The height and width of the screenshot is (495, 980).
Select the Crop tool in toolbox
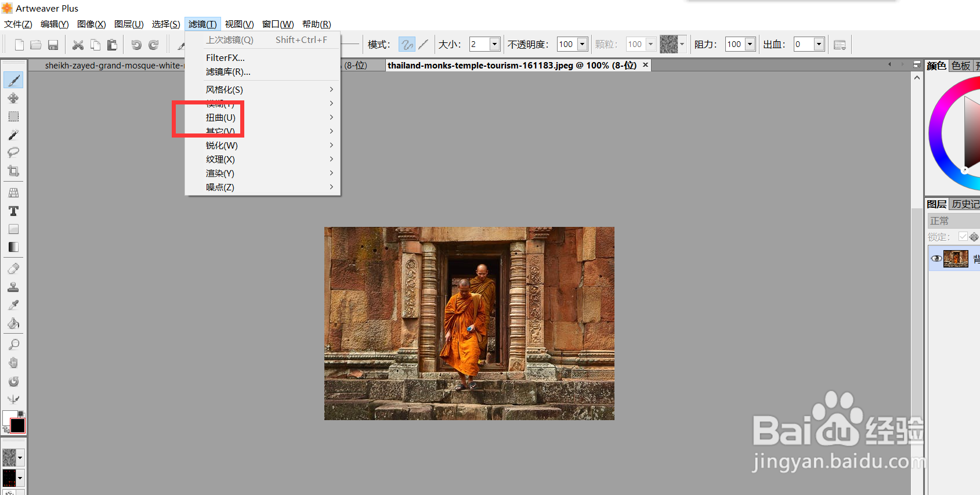pyautogui.click(x=13, y=171)
